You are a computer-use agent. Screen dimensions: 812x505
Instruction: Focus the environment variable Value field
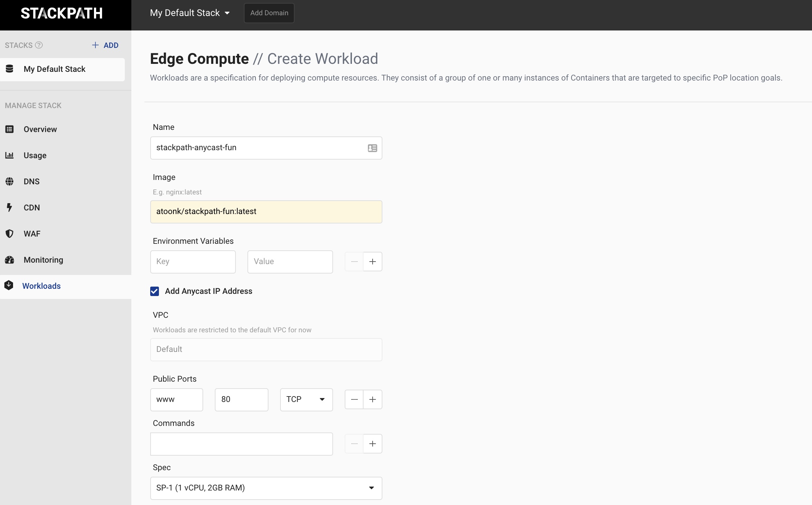point(290,262)
